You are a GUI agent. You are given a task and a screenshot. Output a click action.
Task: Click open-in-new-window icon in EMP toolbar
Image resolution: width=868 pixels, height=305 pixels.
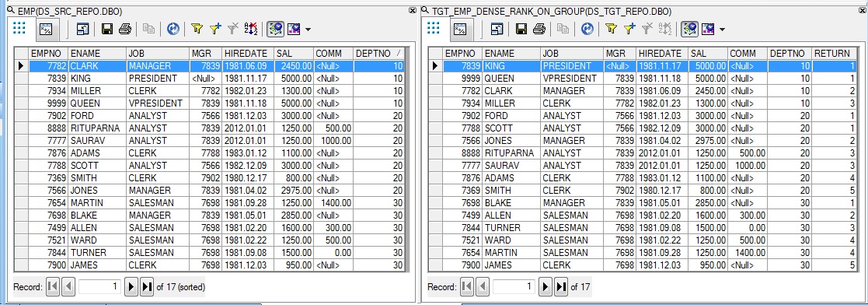click(x=82, y=29)
